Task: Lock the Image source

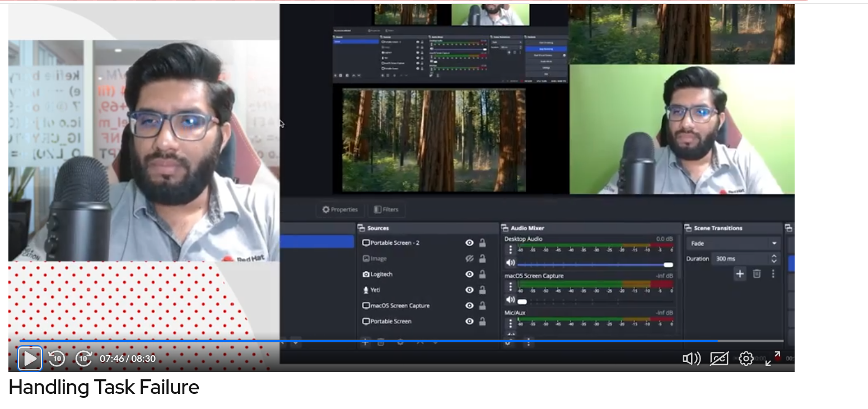Action: tap(482, 258)
